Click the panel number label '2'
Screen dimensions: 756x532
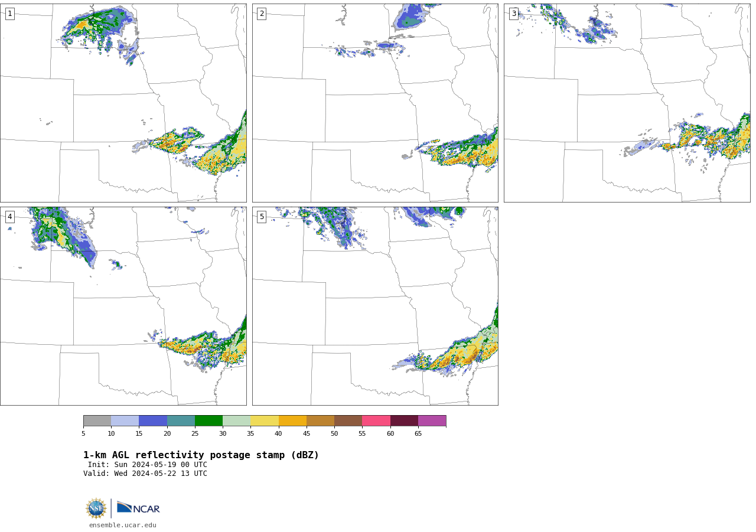pos(262,14)
